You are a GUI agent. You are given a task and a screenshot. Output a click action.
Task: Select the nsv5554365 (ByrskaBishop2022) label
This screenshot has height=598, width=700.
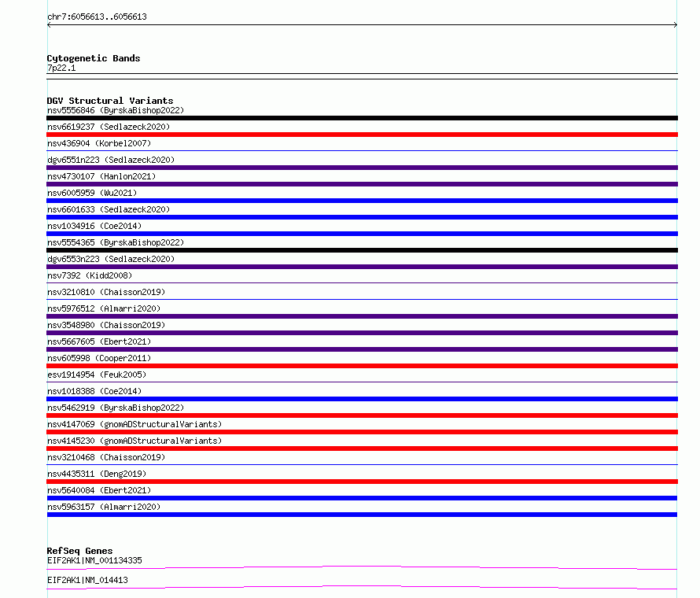pyautogui.click(x=116, y=242)
